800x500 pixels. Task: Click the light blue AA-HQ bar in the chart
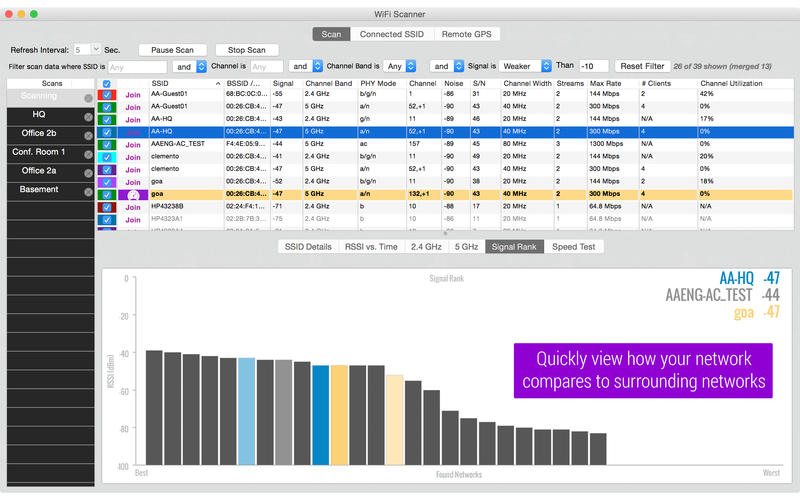tap(246, 411)
